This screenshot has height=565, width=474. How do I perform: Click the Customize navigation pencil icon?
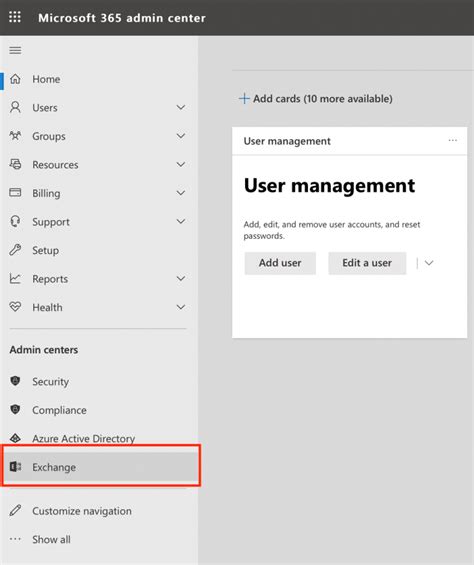coord(15,510)
